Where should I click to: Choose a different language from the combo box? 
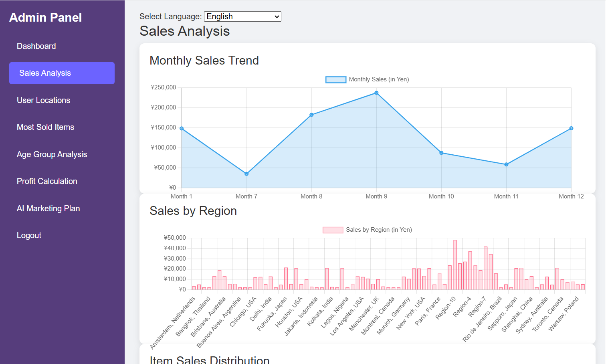242,16
